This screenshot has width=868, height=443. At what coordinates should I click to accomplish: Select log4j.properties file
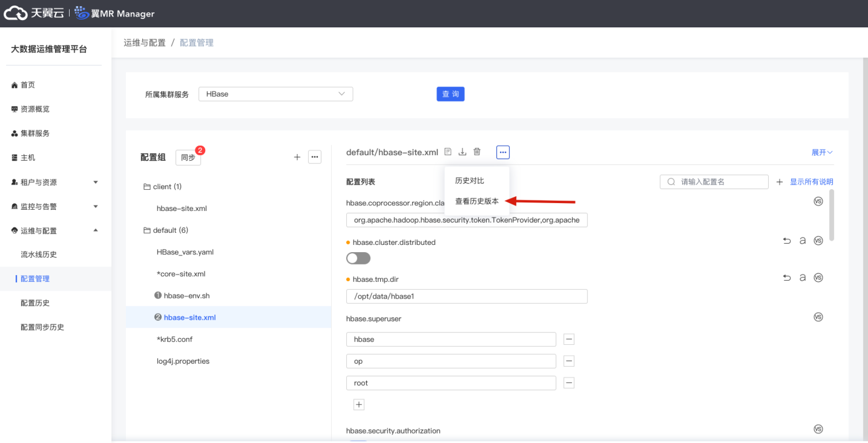(183, 361)
